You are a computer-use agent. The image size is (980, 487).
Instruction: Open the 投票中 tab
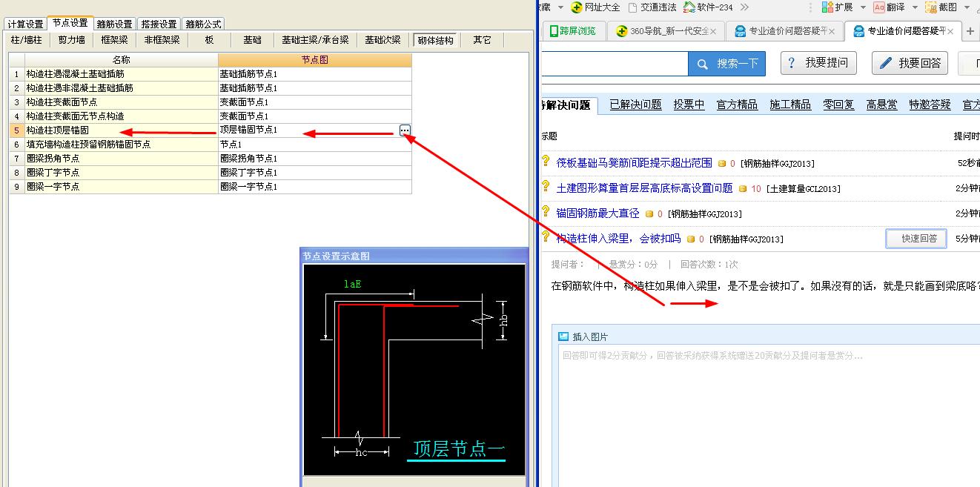(x=689, y=105)
